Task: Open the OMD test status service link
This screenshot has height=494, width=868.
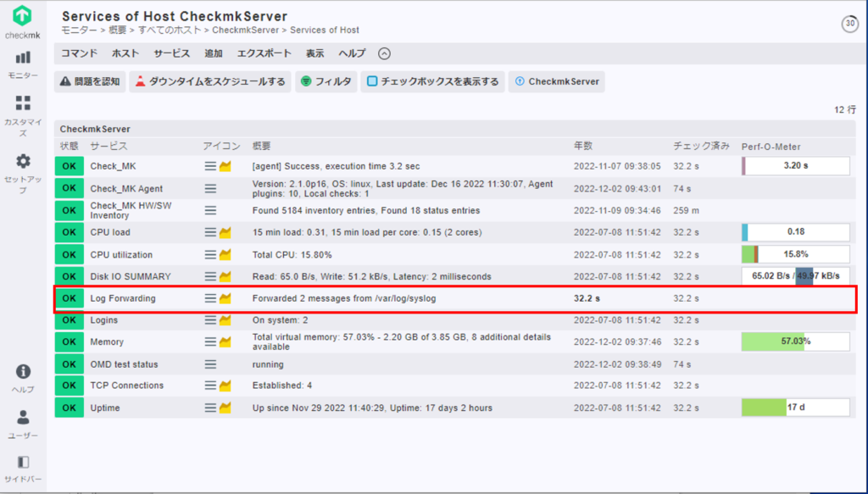Action: [124, 364]
